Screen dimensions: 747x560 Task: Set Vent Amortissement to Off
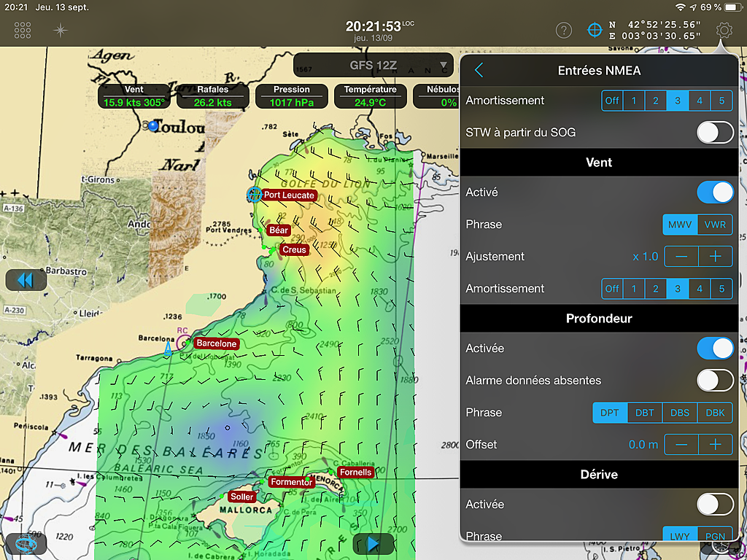(612, 289)
